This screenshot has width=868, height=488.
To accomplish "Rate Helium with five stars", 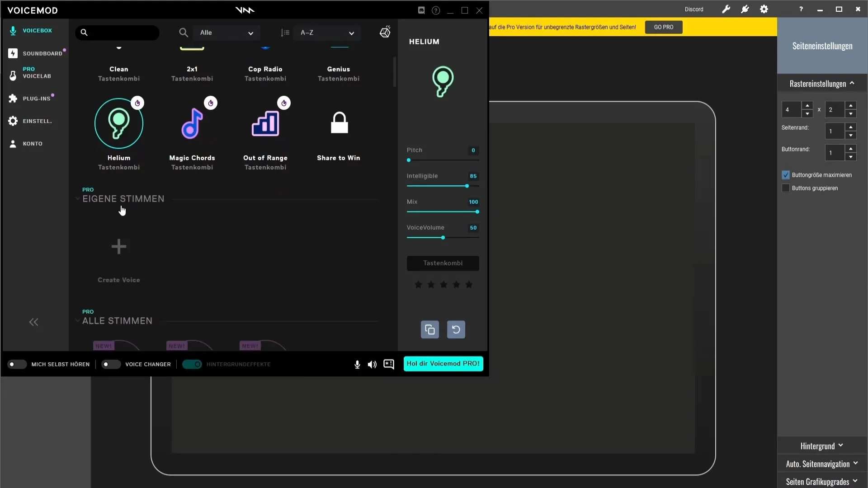I will click(469, 285).
